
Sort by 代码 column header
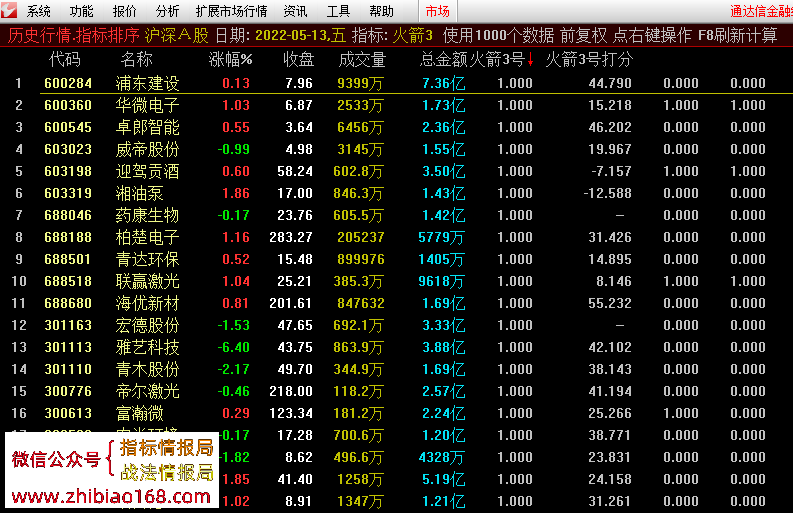[x=65, y=59]
